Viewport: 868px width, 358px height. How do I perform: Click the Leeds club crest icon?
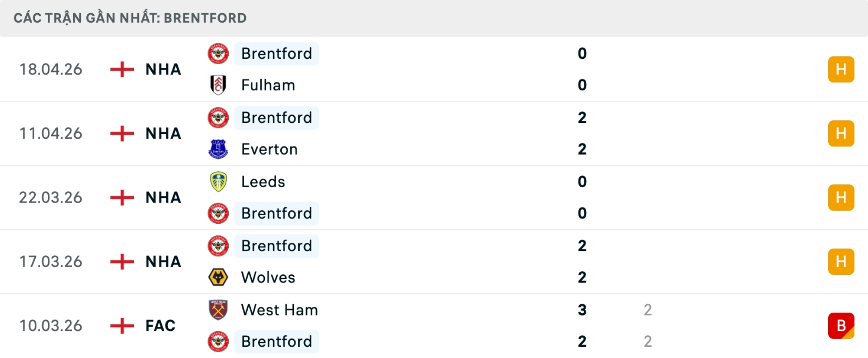tap(218, 182)
